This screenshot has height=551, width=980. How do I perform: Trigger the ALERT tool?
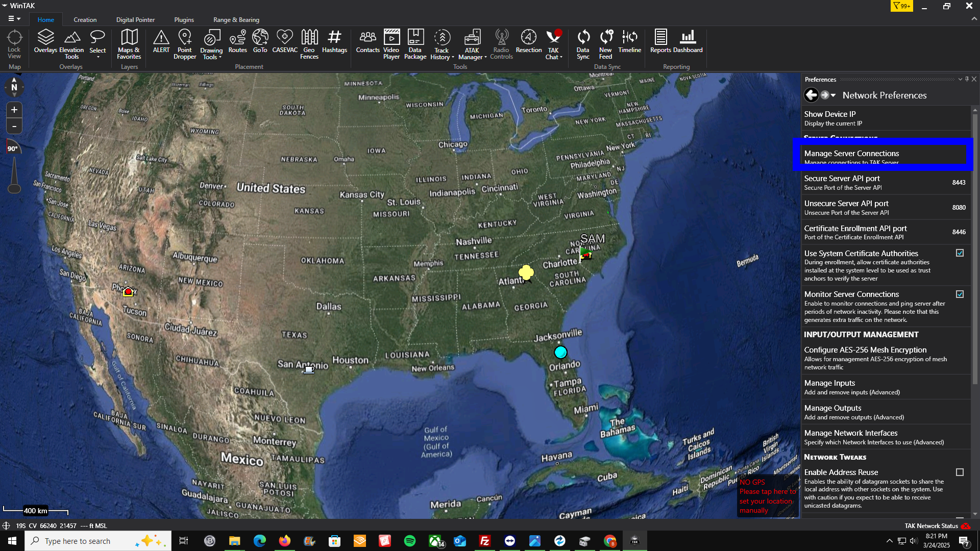click(161, 42)
